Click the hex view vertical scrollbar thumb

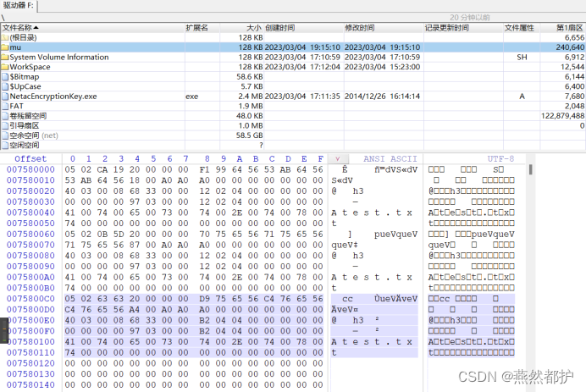tap(530, 169)
